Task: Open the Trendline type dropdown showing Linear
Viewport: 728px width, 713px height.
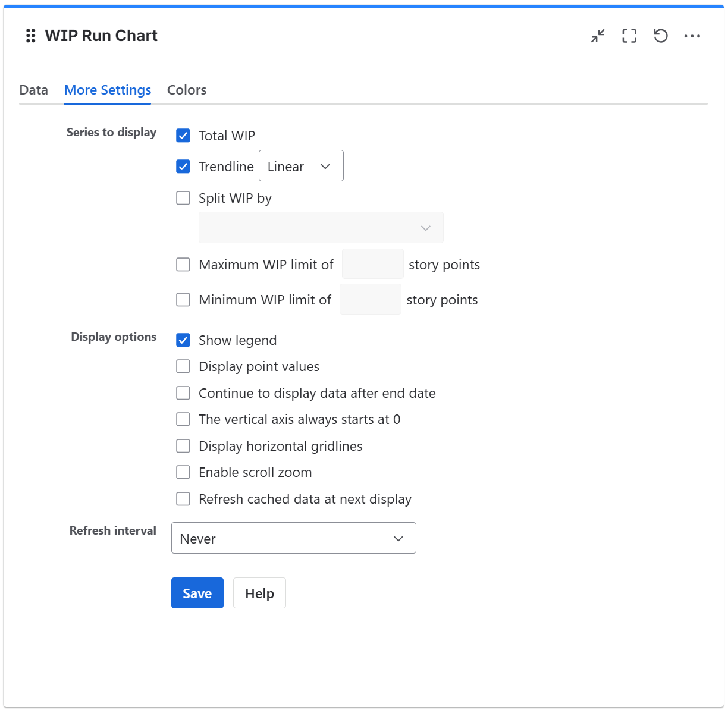Action: (x=300, y=166)
